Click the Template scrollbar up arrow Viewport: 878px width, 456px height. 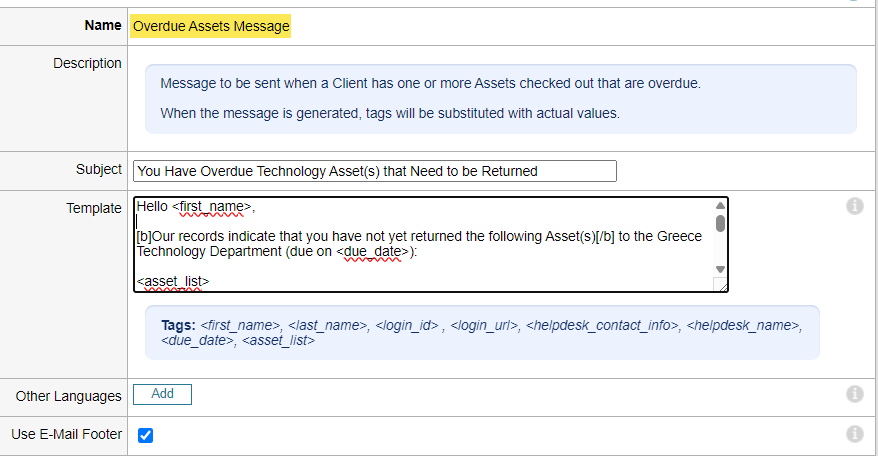click(720, 205)
